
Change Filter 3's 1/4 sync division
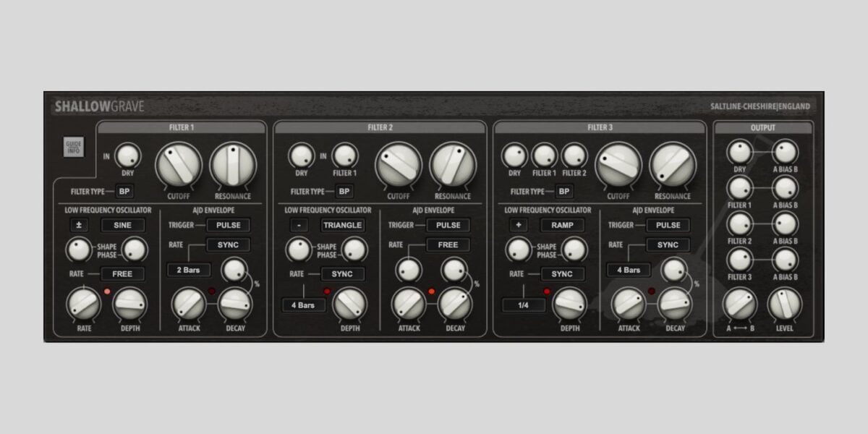coord(523,305)
